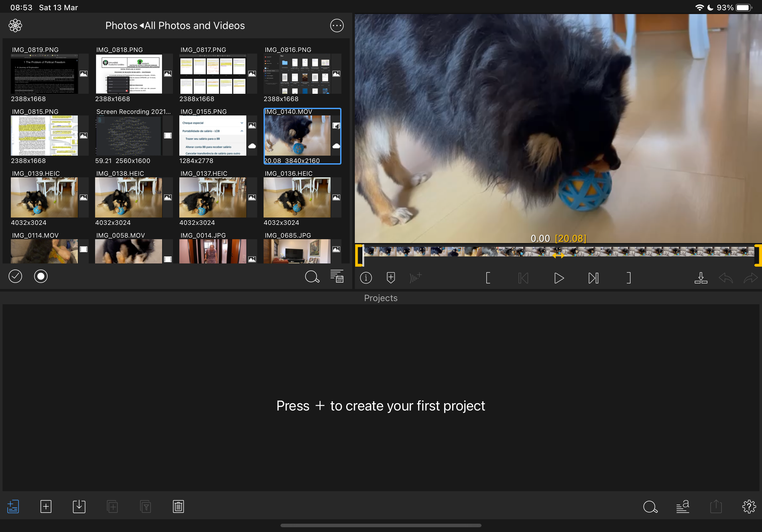Delete project using trash can icon
The image size is (762, 532).
(x=178, y=506)
